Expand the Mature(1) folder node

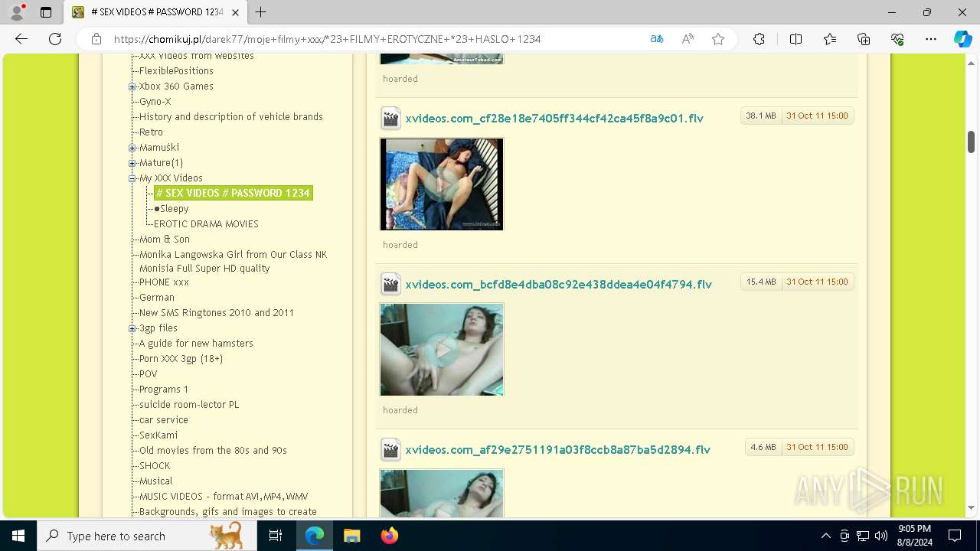pos(132,163)
